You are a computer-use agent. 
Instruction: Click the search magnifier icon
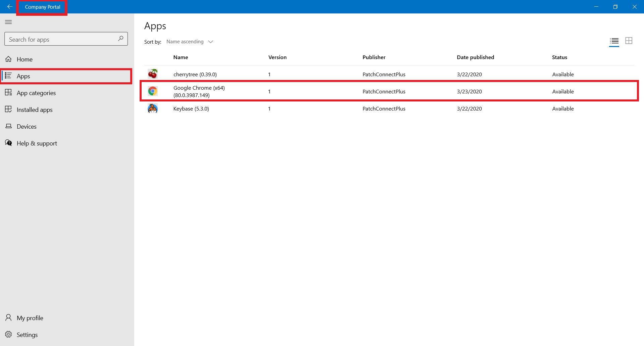pos(120,39)
